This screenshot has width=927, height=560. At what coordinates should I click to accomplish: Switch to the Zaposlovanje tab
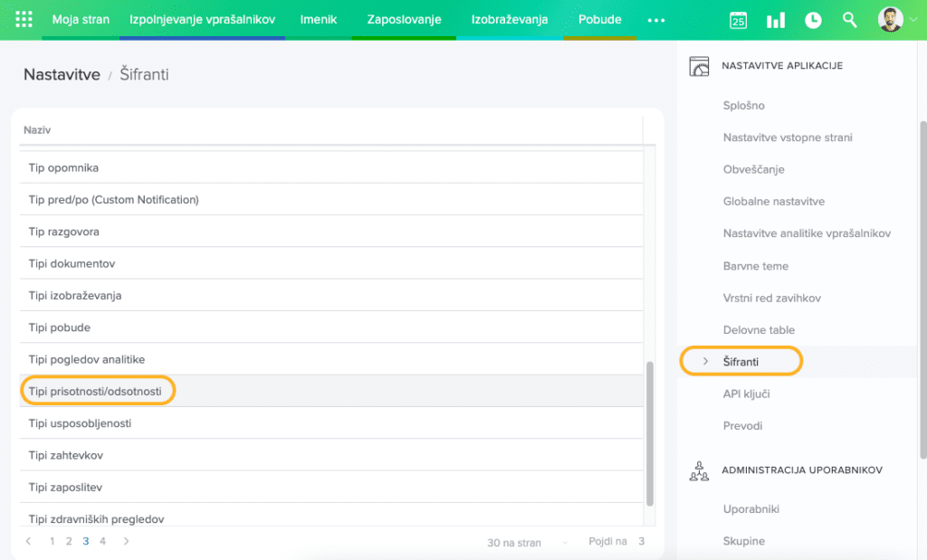click(404, 20)
